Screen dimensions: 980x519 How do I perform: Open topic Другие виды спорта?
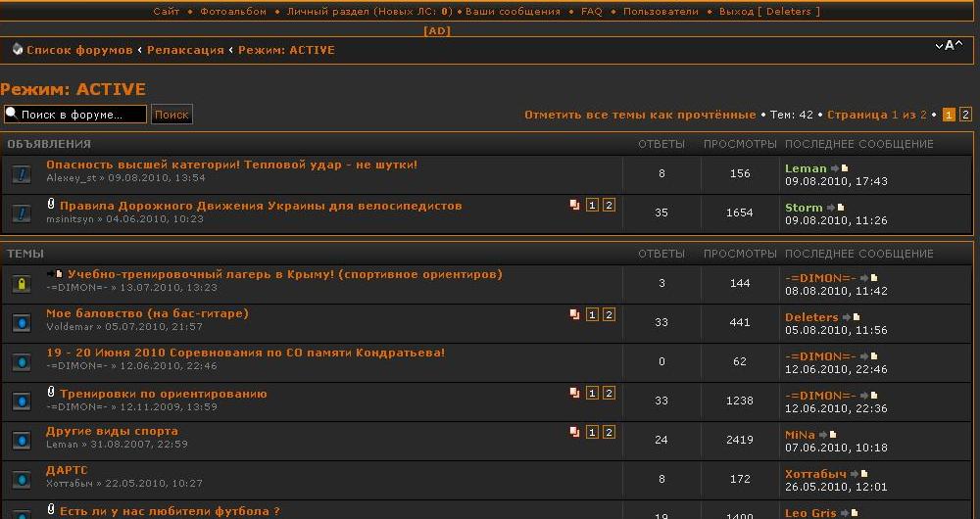click(x=112, y=431)
